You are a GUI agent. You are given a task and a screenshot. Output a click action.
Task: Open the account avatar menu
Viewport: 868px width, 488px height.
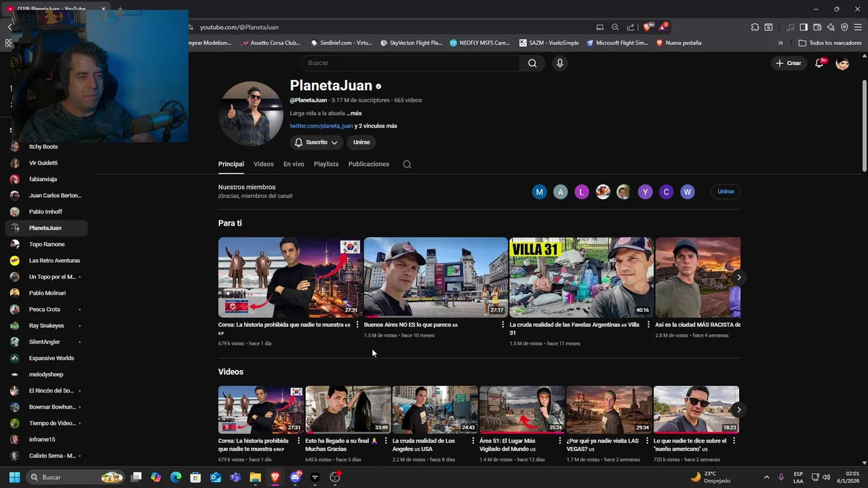click(842, 63)
